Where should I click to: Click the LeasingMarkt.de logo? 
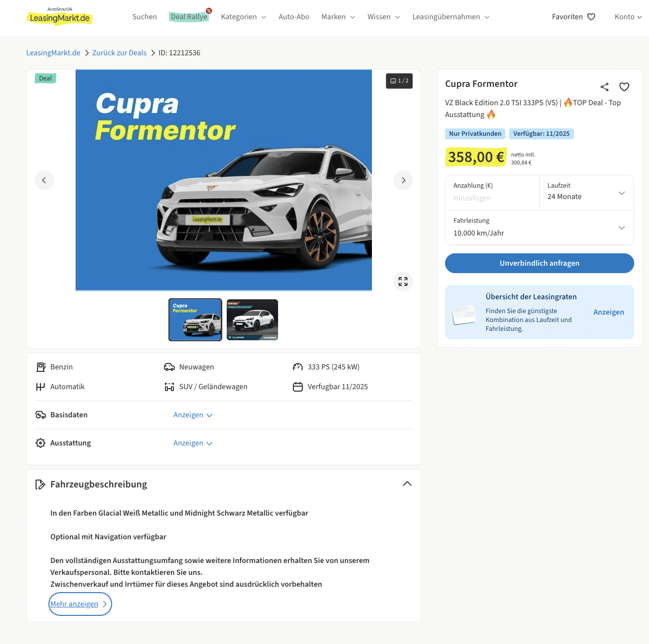(x=59, y=17)
